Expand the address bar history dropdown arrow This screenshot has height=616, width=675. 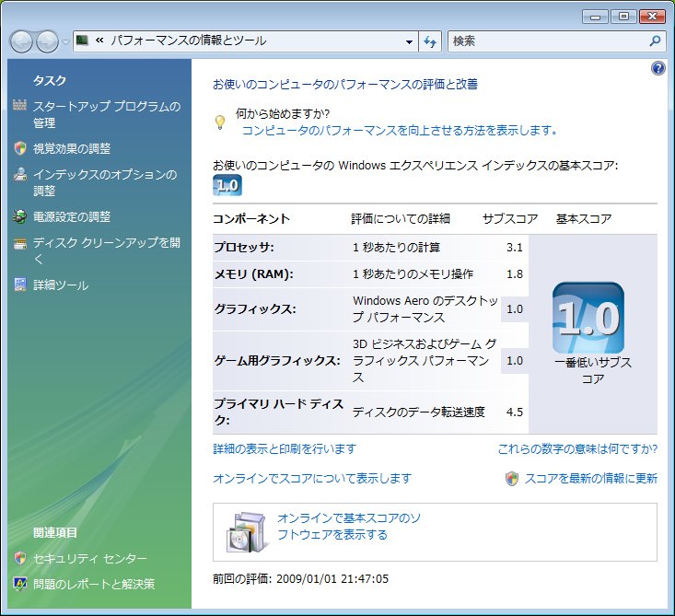(x=409, y=41)
